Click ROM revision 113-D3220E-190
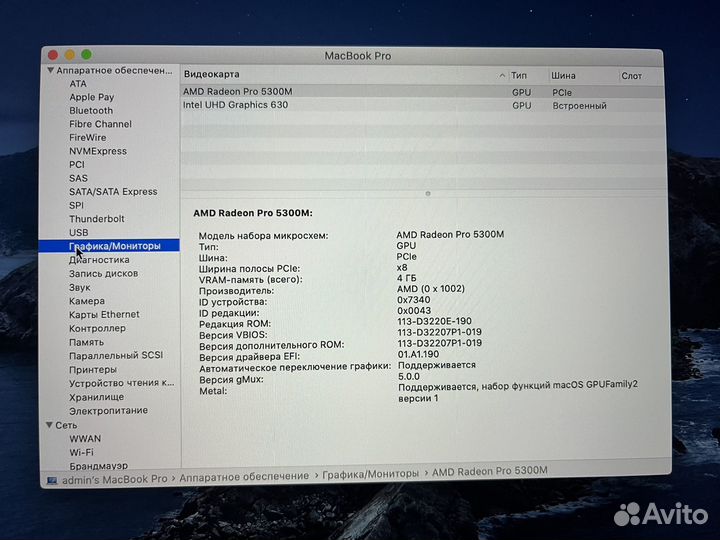Viewport: 720px width, 540px height. [x=434, y=321]
